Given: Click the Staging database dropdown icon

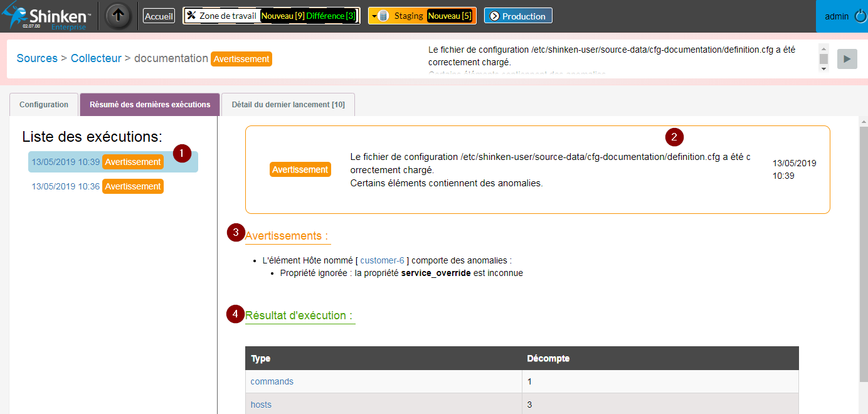Looking at the screenshot, I should pos(380,16).
